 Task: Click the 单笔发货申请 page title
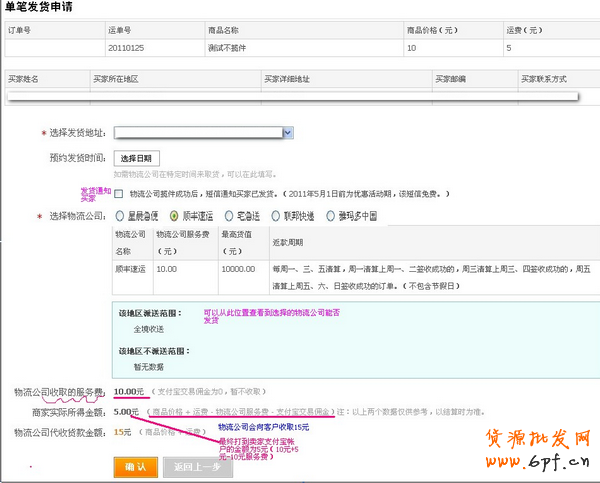click(39, 7)
